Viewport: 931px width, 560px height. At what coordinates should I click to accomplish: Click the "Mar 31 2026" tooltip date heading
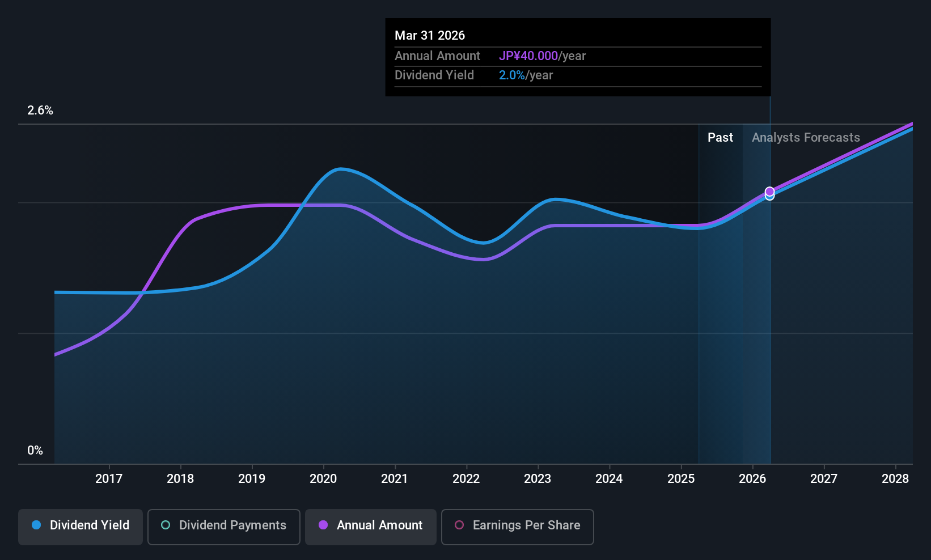pyautogui.click(x=430, y=36)
